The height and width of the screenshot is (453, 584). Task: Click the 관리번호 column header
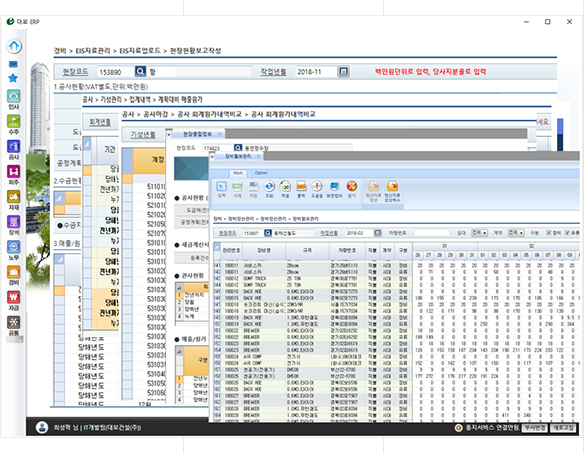(x=231, y=250)
